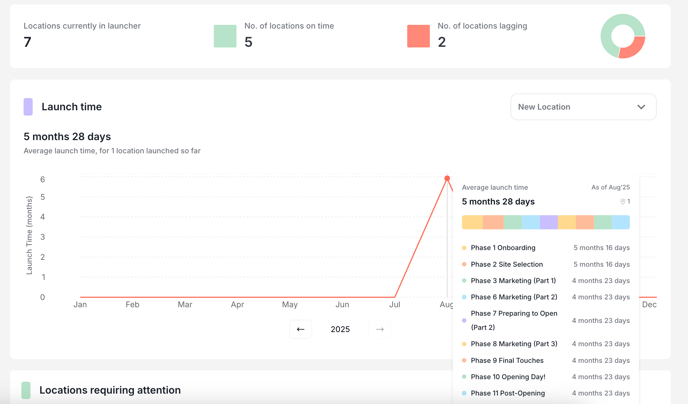The image size is (688, 404).
Task: Click the Phase 9 Final Touches entry
Action: [x=507, y=361]
